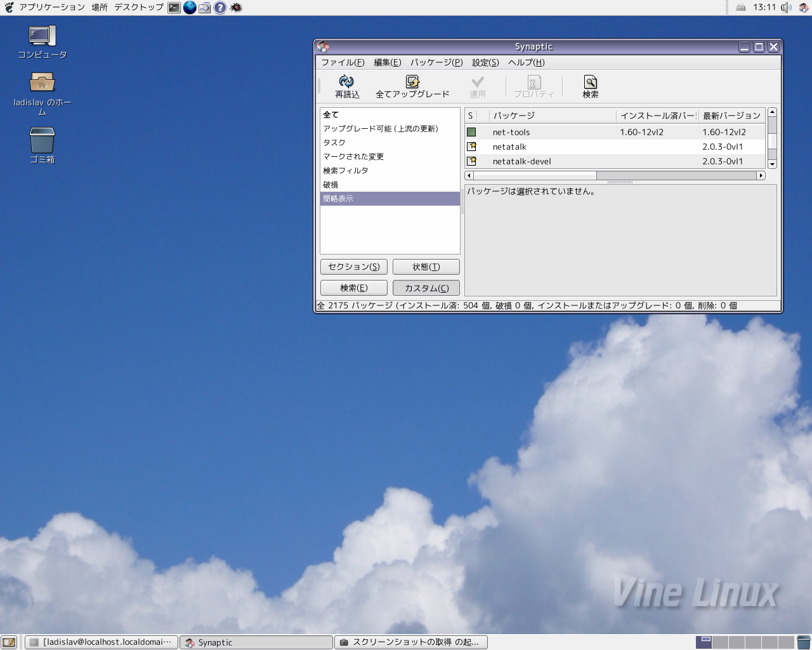Open the volume speaker icon
812x650 pixels.
pyautogui.click(x=786, y=8)
